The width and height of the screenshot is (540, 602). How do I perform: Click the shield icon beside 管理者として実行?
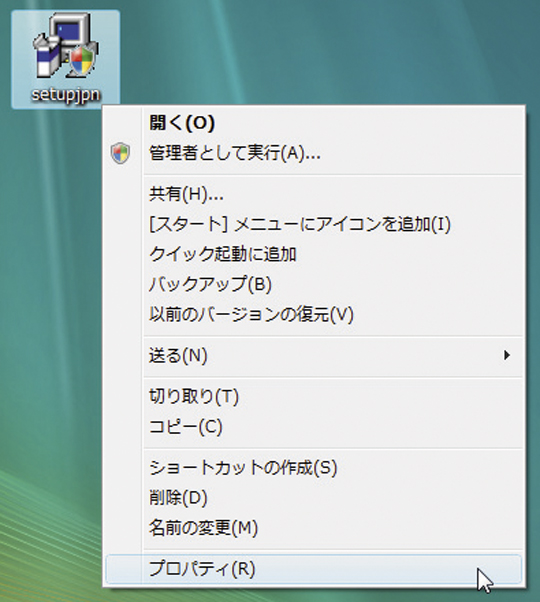click(120, 153)
